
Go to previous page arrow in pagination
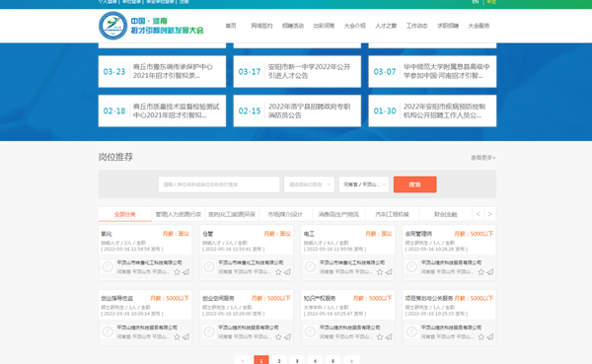(243, 361)
